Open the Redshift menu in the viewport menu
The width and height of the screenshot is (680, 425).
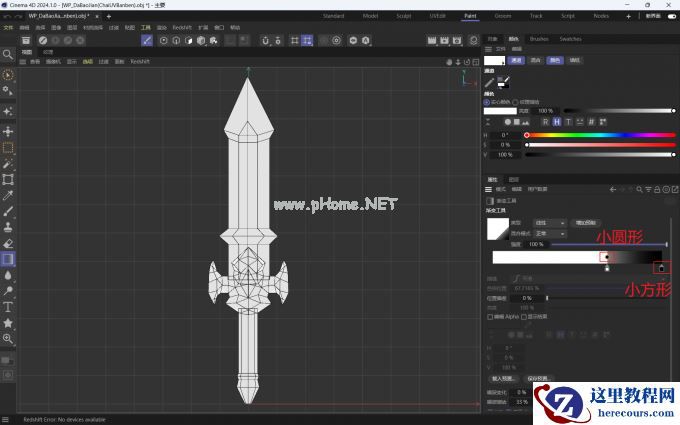[x=140, y=62]
